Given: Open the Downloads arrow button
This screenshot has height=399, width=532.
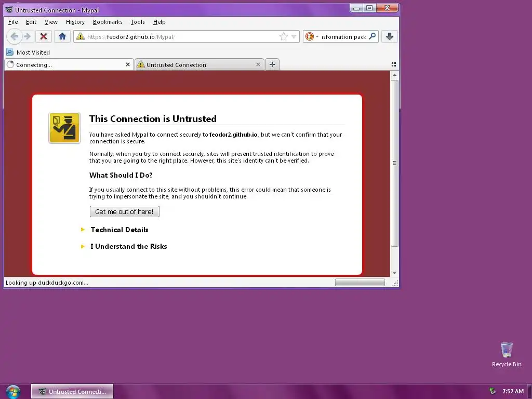Looking at the screenshot, I should click(x=390, y=37).
